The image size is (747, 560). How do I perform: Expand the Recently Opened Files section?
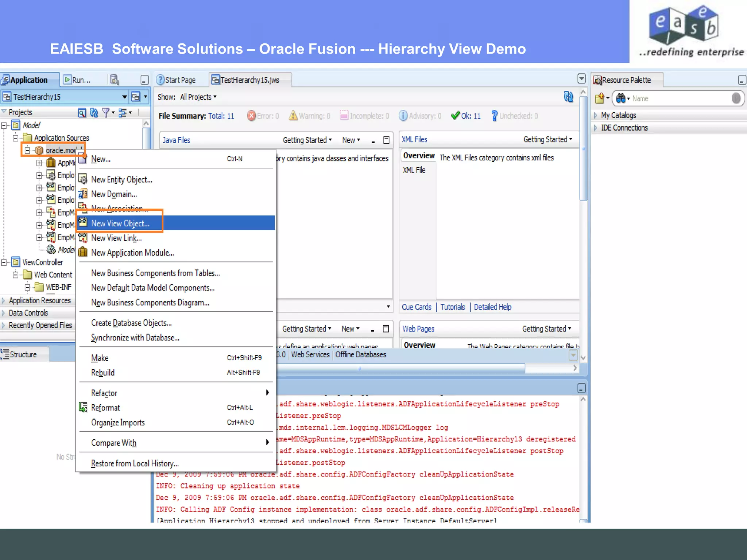click(x=4, y=325)
